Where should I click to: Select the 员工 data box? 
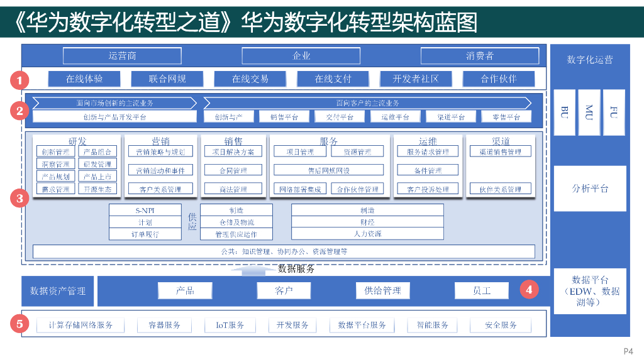pyautogui.click(x=482, y=290)
